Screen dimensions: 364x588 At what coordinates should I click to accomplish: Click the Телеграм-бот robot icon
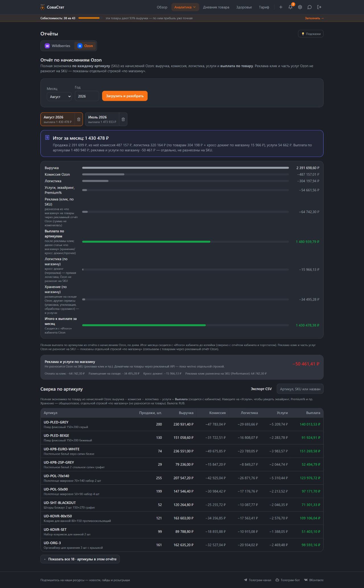click(277, 580)
